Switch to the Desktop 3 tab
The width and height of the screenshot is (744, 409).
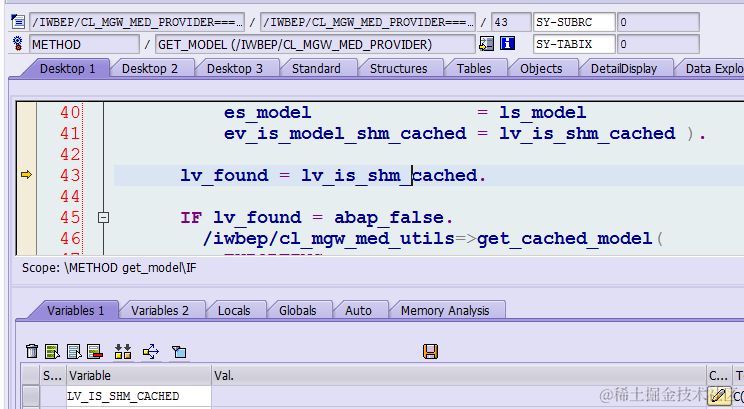234,69
